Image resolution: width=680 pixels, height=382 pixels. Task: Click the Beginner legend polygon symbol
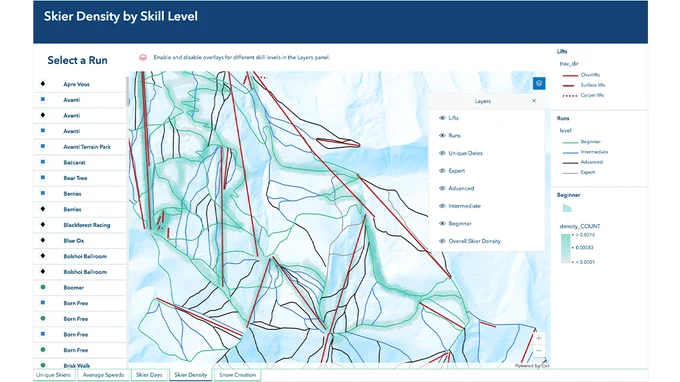[567, 208]
